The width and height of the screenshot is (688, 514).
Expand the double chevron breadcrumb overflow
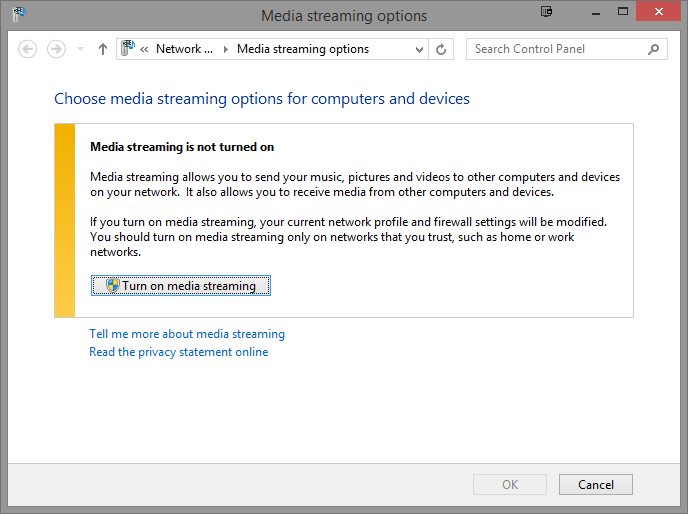click(145, 49)
